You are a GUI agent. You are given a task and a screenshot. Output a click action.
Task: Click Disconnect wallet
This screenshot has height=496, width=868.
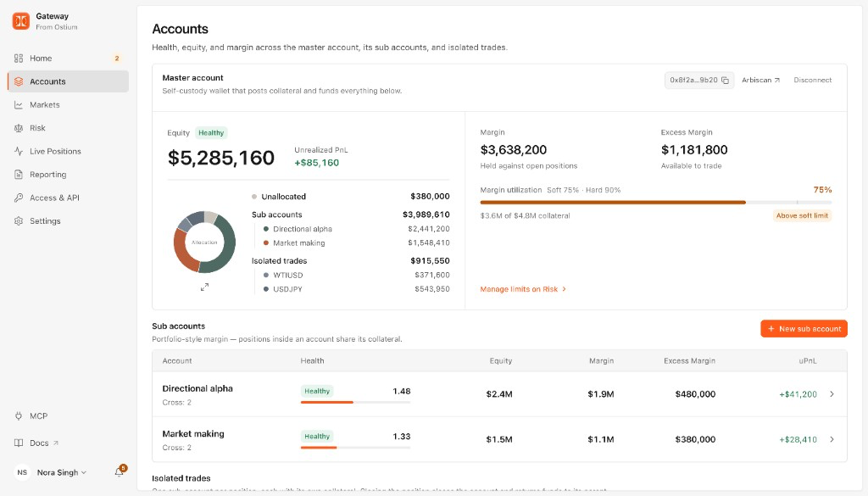point(812,81)
